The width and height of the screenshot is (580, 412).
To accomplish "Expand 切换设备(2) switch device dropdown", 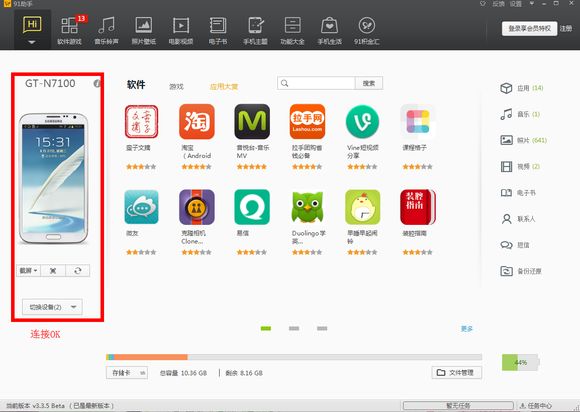I will tap(52, 307).
